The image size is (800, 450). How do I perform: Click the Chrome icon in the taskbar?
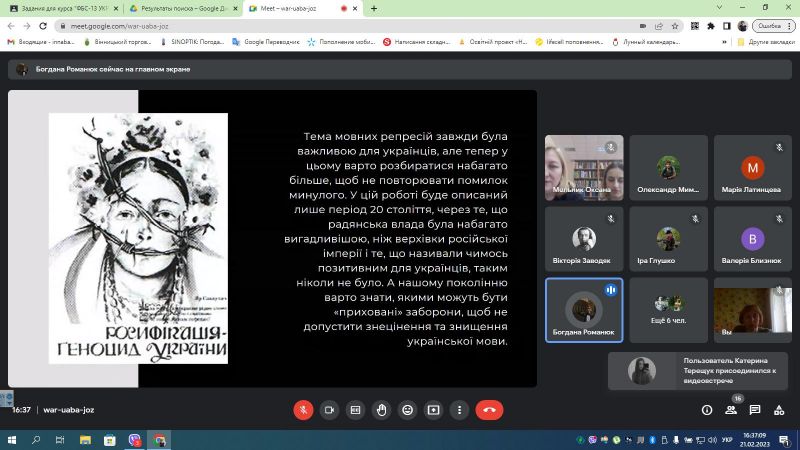[159, 440]
